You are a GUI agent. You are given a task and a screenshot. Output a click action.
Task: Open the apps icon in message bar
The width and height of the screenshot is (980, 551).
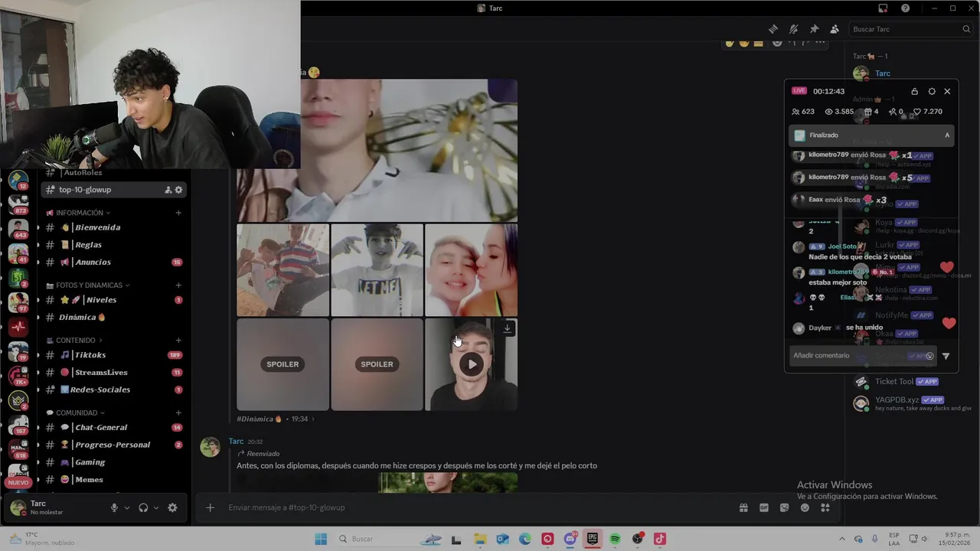coord(825,507)
